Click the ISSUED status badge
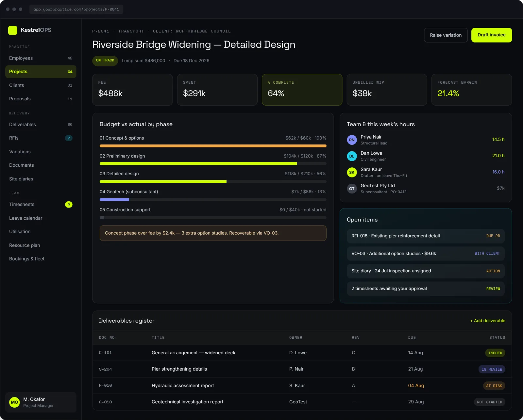The image size is (523, 420). click(x=495, y=353)
